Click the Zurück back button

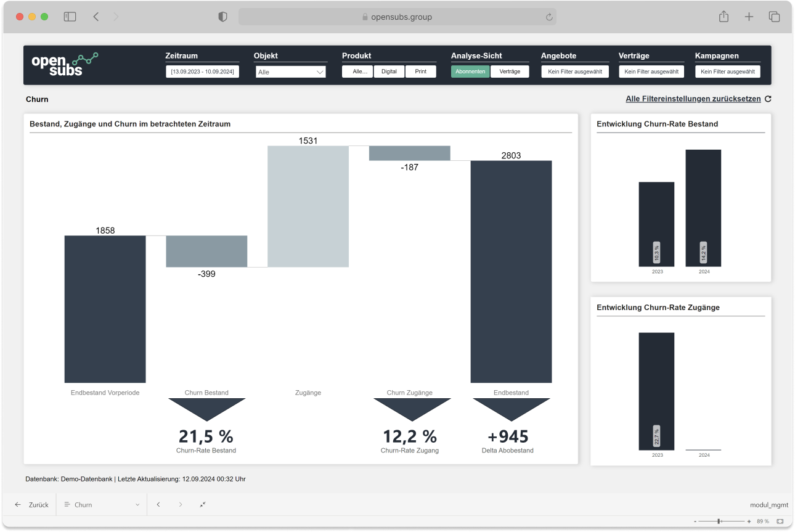click(x=32, y=504)
